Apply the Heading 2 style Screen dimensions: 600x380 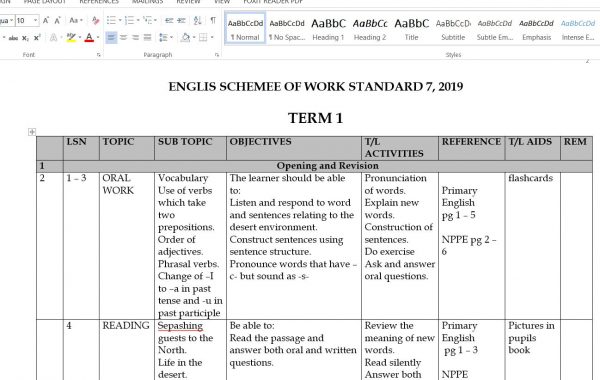[x=370, y=28]
